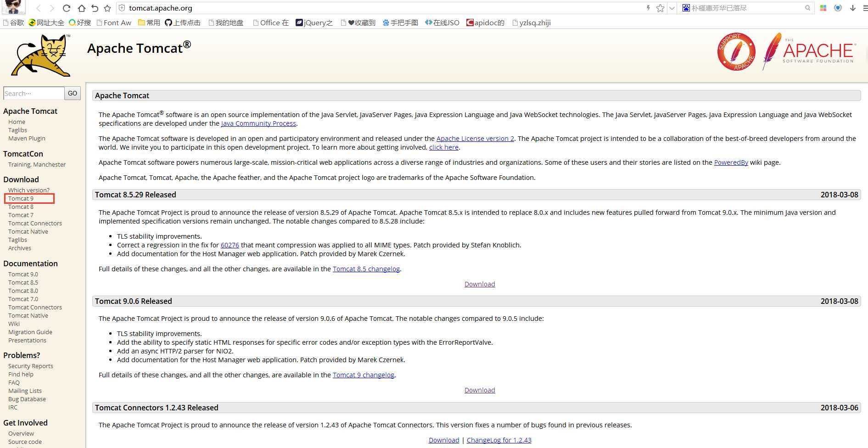Click the Tomcat site Search field
This screenshot has height=448, width=868.
tap(34, 93)
